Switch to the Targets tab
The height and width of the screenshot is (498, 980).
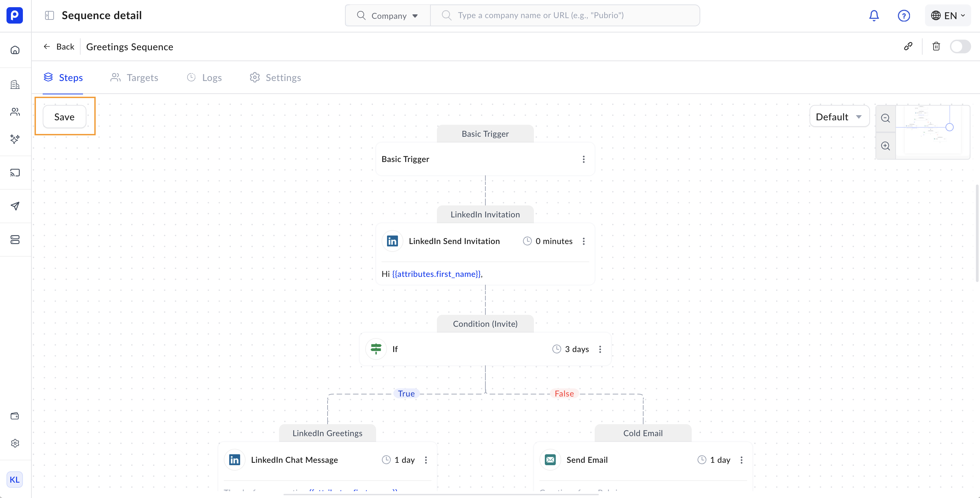tap(134, 78)
